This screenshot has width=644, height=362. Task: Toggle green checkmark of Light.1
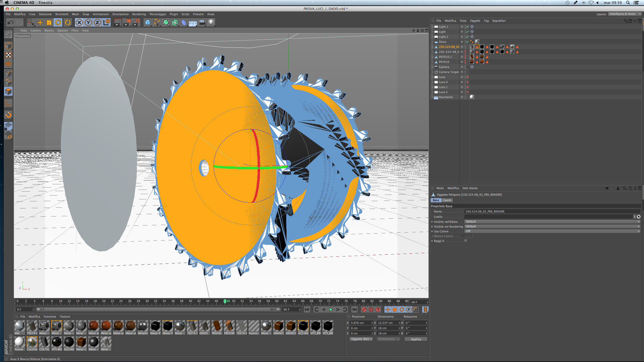tap(468, 27)
